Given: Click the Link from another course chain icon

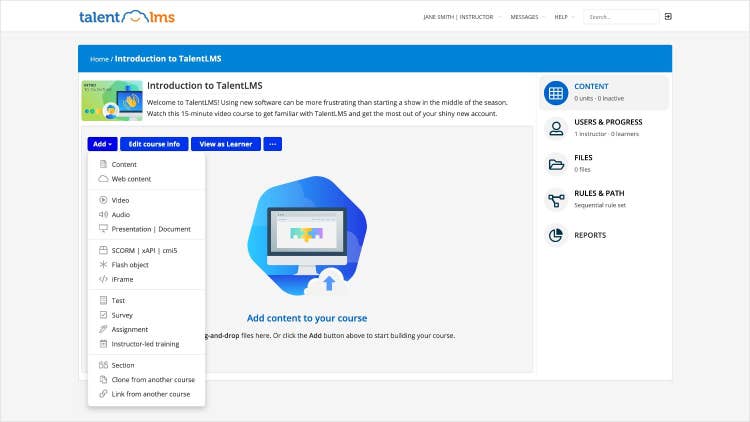Looking at the screenshot, I should click(103, 394).
